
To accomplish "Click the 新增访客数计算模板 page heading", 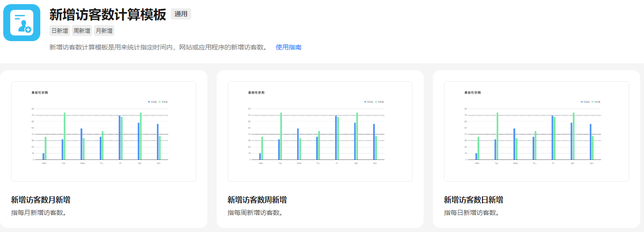I will tap(107, 15).
